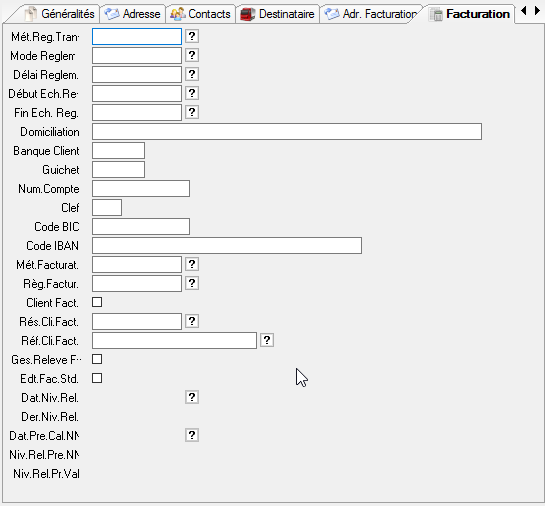Open the Destinataire tab
Viewport: 545px width, 506px height.
(x=277, y=14)
